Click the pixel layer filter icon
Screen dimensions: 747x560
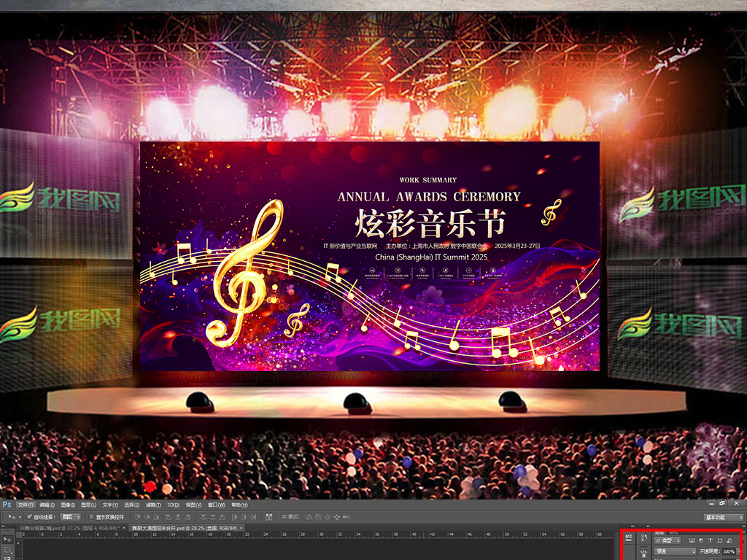pyautogui.click(x=692, y=540)
